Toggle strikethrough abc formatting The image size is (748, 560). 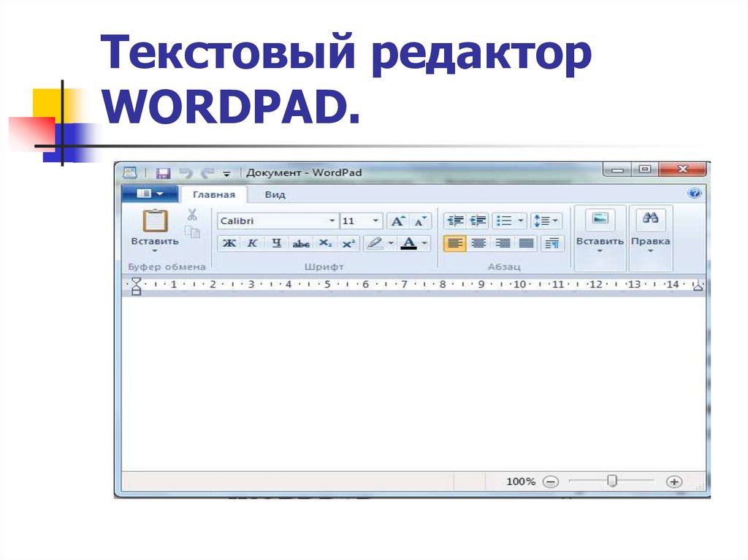click(300, 243)
